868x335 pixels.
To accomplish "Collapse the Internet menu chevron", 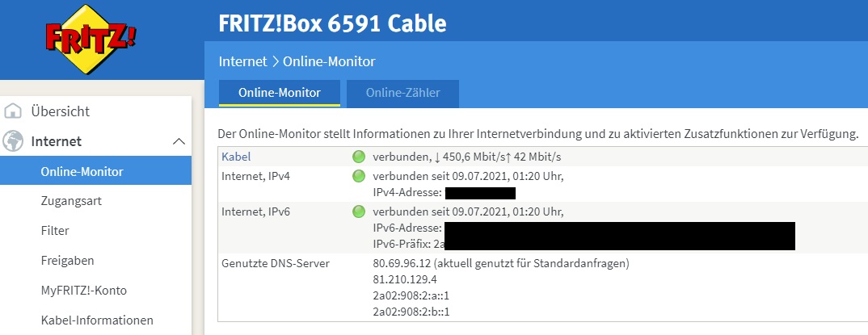I will tap(179, 141).
